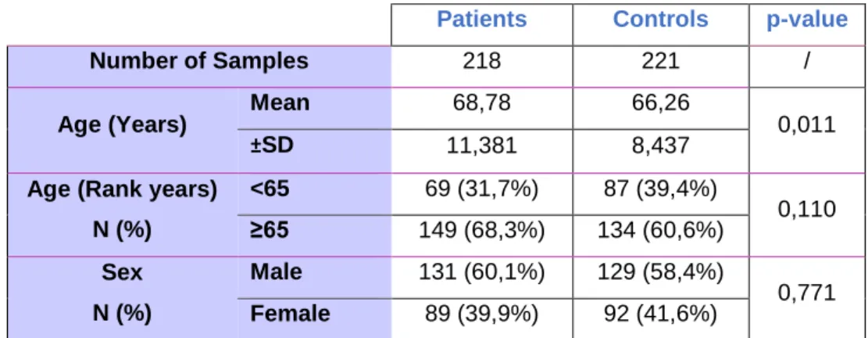Image resolution: width=868 pixels, height=338 pixels.
Task: Select the controls mean age 66,26
Action: (x=660, y=103)
